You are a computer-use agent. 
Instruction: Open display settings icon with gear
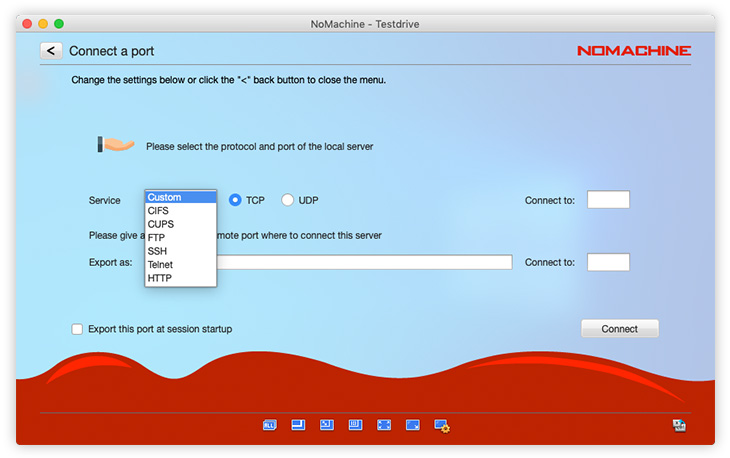tap(442, 425)
